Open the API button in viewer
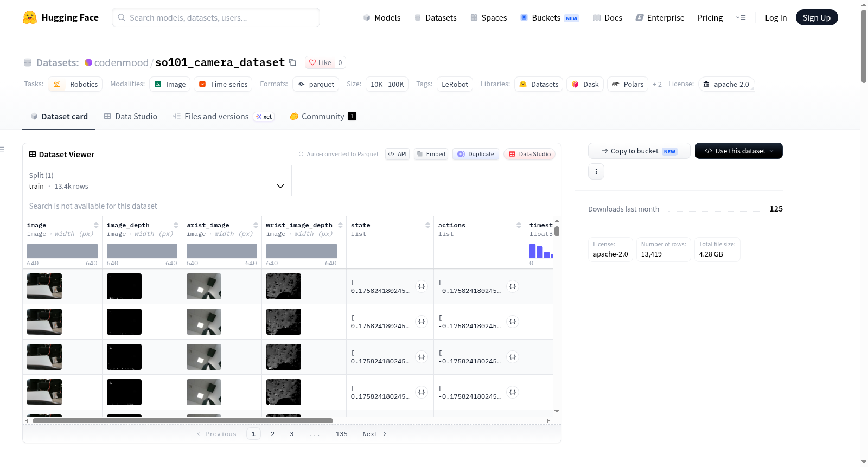 pos(397,154)
